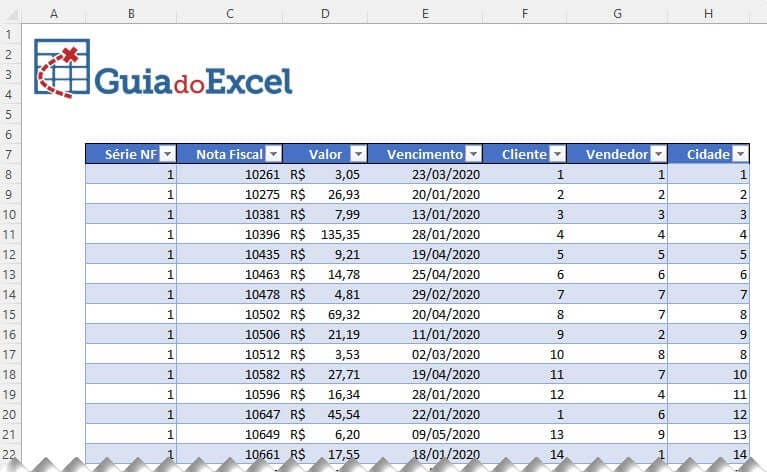Select column C header
The height and width of the screenshot is (472, 767).
[x=229, y=14]
